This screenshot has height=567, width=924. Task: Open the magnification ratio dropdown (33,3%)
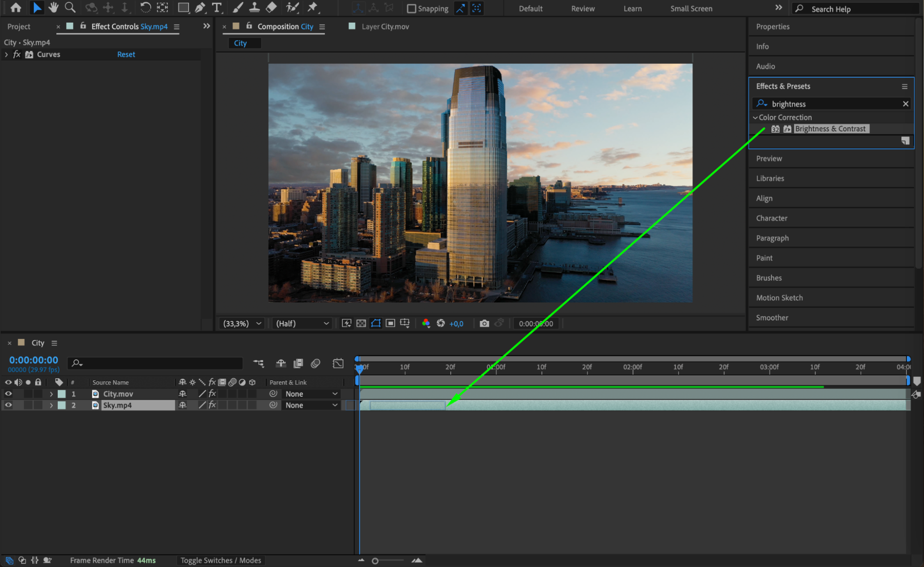click(x=242, y=323)
